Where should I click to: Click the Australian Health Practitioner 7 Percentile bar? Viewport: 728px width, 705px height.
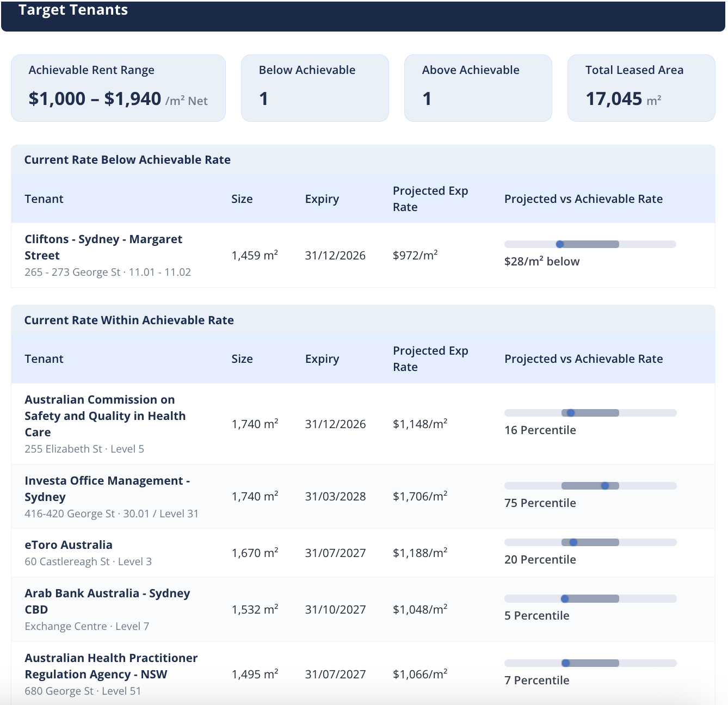[590, 663]
